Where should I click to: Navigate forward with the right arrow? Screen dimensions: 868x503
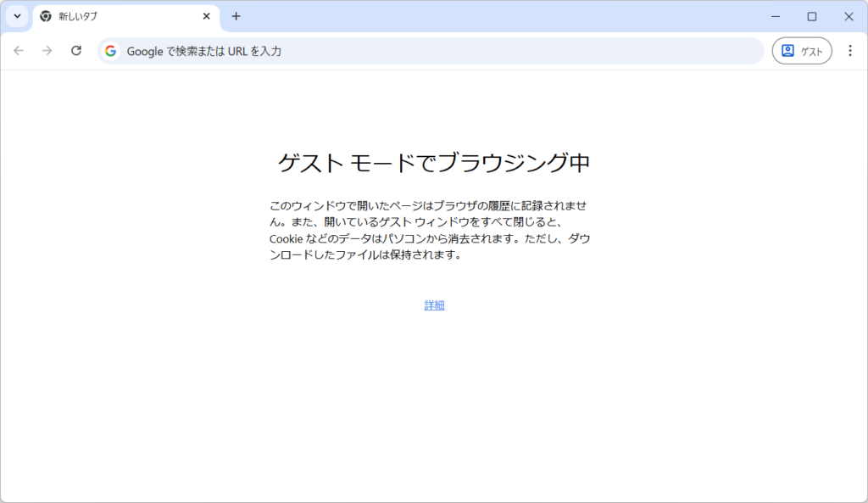[47, 50]
